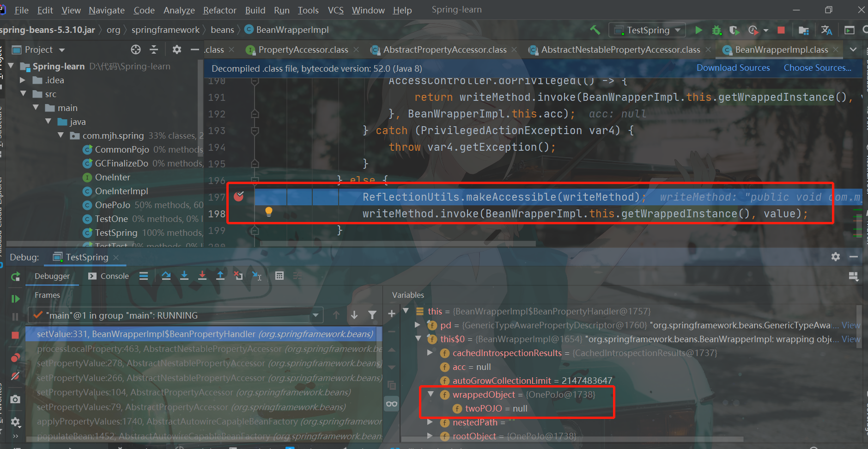Collapse the wrappedObject variable node
Viewport: 868px width, 449px height.
(431, 394)
